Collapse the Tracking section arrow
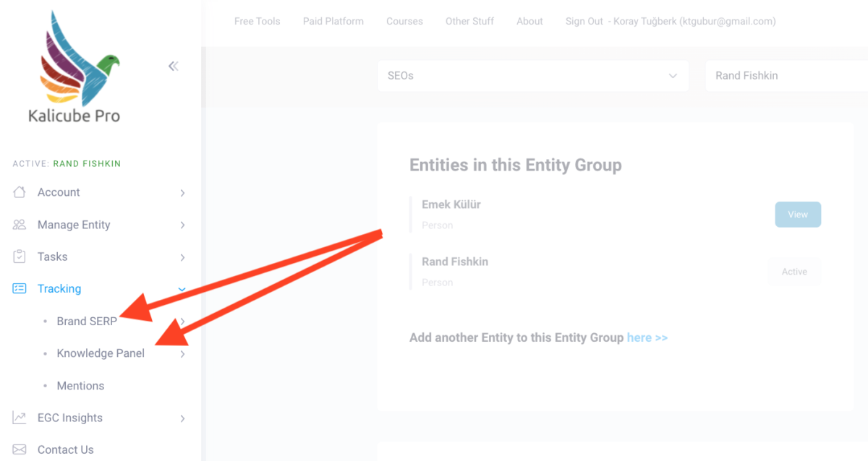This screenshot has height=461, width=868. [182, 289]
